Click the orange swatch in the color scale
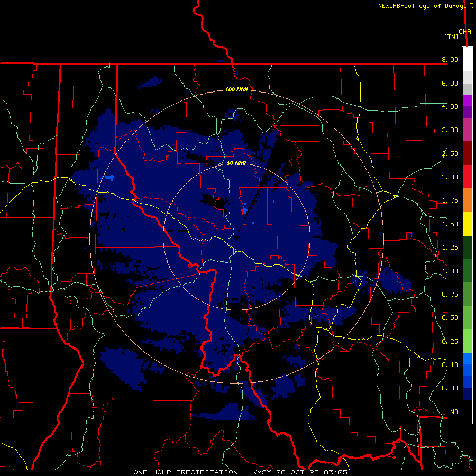 (x=467, y=200)
